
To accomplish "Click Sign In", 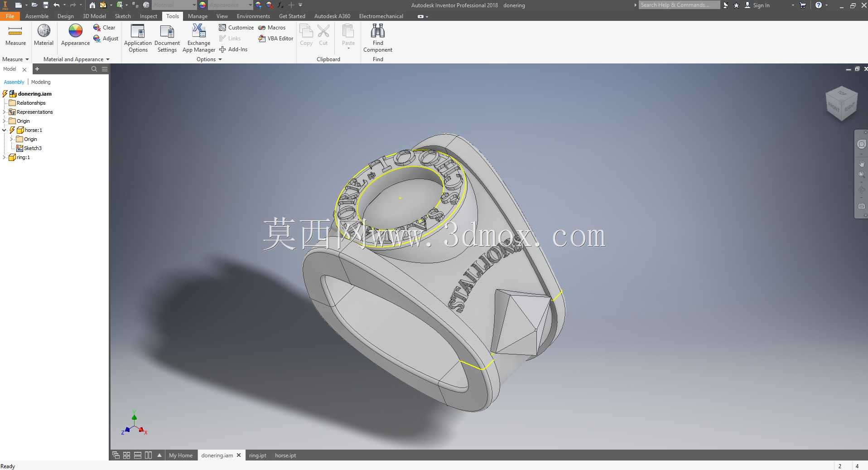I will click(761, 5).
